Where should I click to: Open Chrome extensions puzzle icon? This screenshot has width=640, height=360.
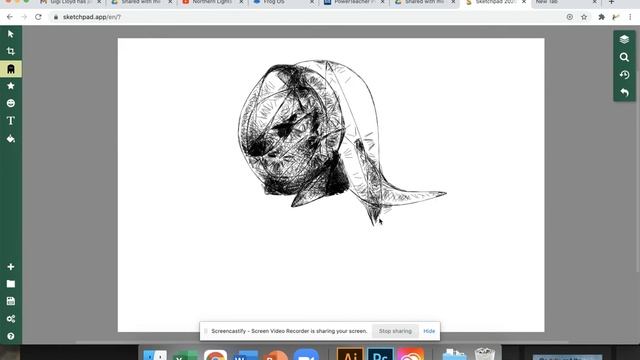[601, 17]
